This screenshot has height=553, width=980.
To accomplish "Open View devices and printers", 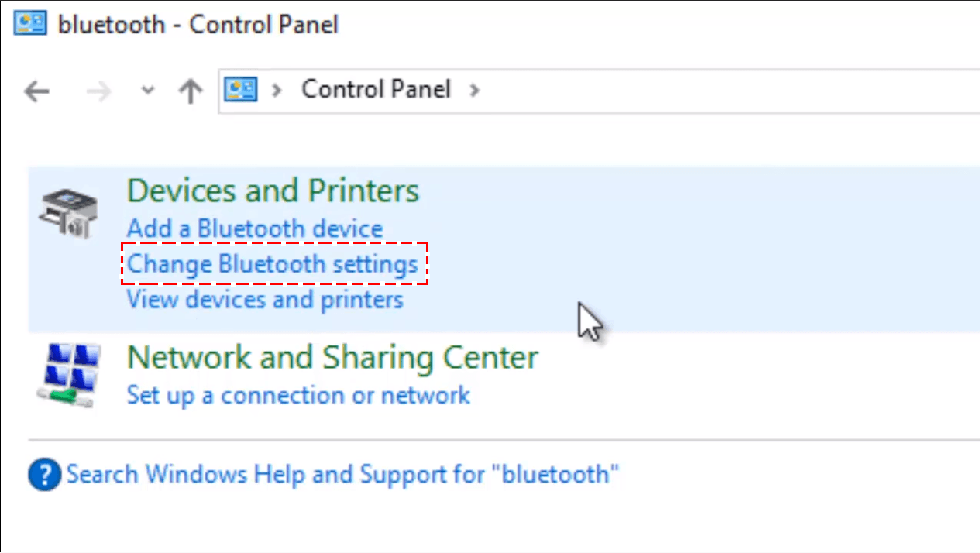I will pyautogui.click(x=265, y=299).
